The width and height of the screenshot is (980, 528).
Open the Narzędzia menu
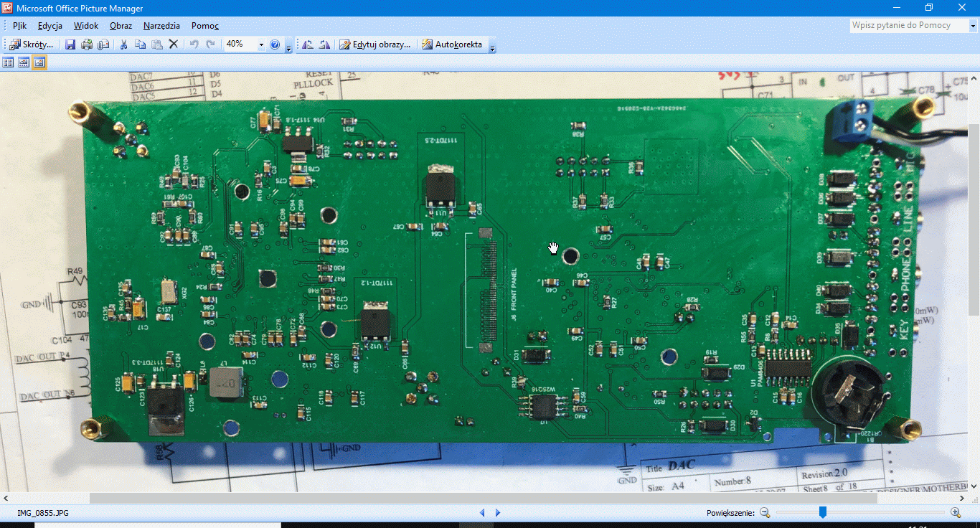click(x=161, y=26)
